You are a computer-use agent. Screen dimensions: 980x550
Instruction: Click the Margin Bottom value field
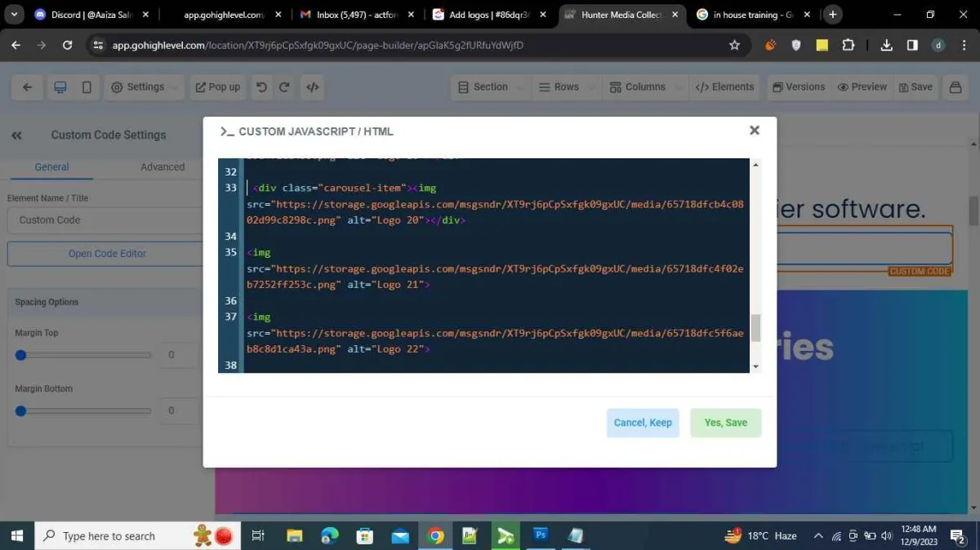pos(180,410)
